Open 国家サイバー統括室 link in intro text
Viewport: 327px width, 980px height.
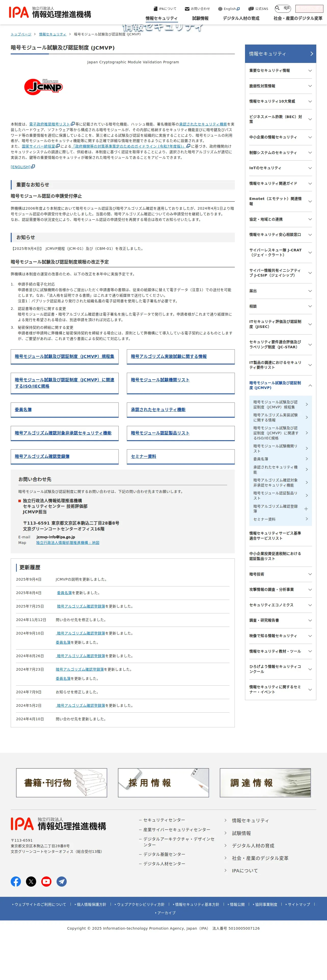click(x=38, y=146)
